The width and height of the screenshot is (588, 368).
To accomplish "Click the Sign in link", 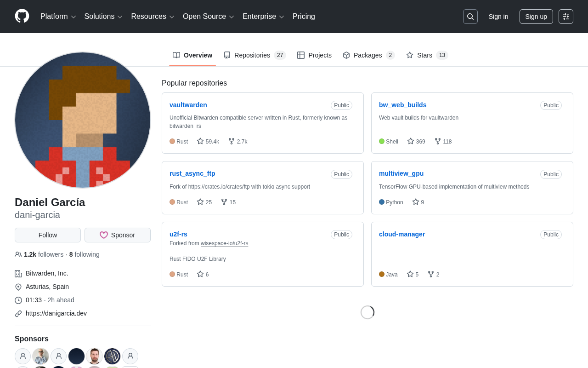I will click(498, 17).
